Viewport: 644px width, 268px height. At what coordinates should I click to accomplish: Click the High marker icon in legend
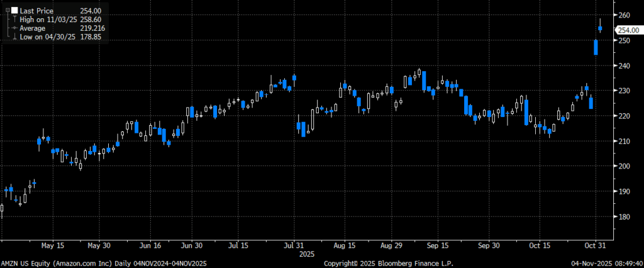14,20
